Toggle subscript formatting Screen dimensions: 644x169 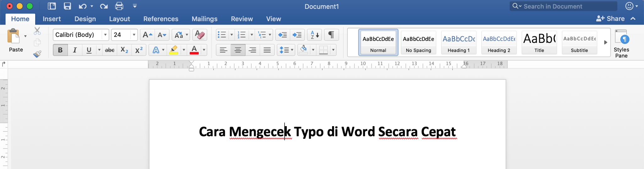124,50
